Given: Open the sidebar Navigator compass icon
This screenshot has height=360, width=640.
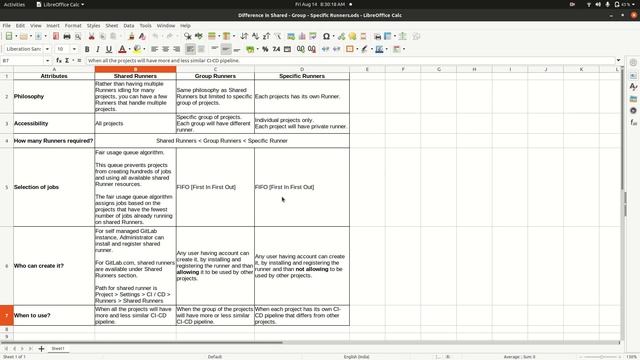Looking at the screenshot, I should pyautogui.click(x=633, y=111).
